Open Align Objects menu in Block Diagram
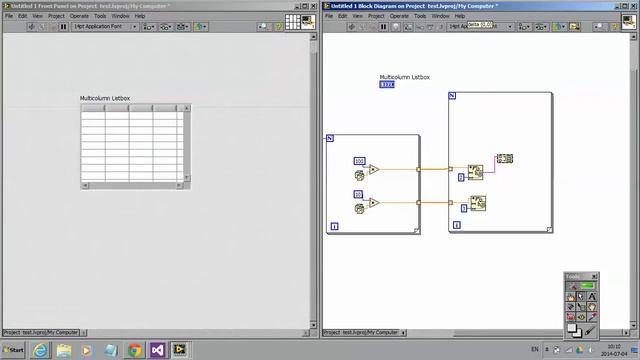 pos(524,27)
